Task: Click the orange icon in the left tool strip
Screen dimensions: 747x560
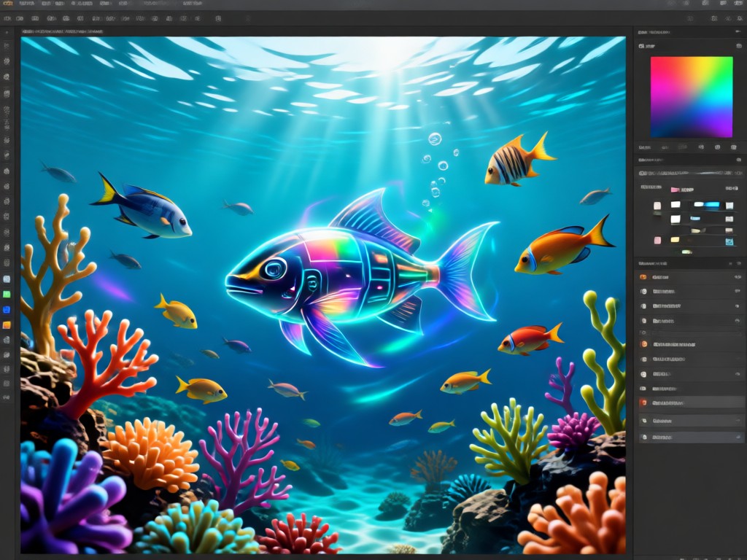Action: (x=7, y=325)
